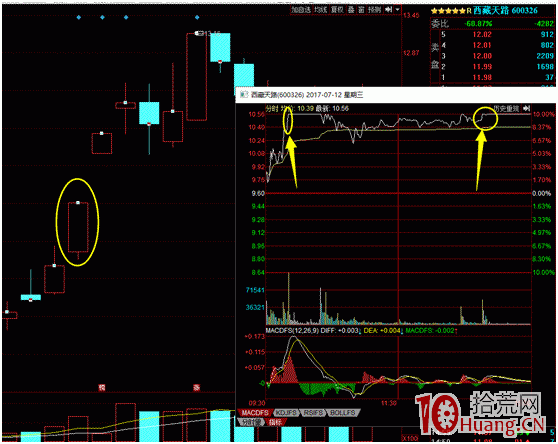
Task: Click sell level 2 volume 1698
Action: (545, 67)
